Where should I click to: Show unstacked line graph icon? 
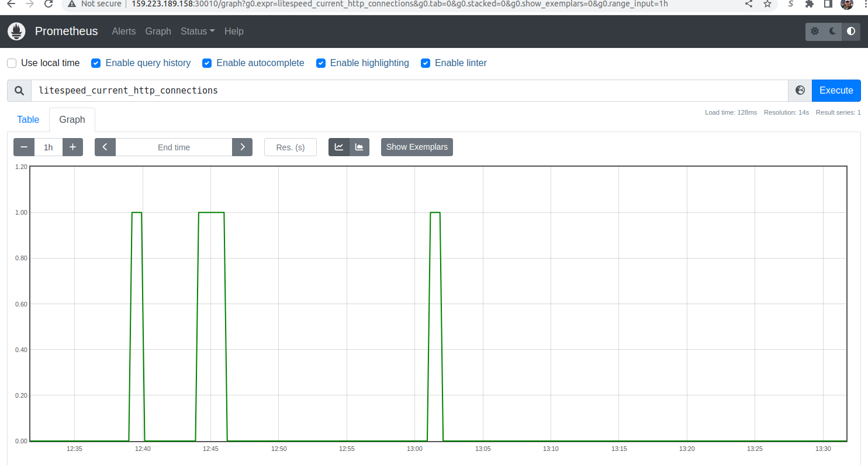click(x=338, y=147)
